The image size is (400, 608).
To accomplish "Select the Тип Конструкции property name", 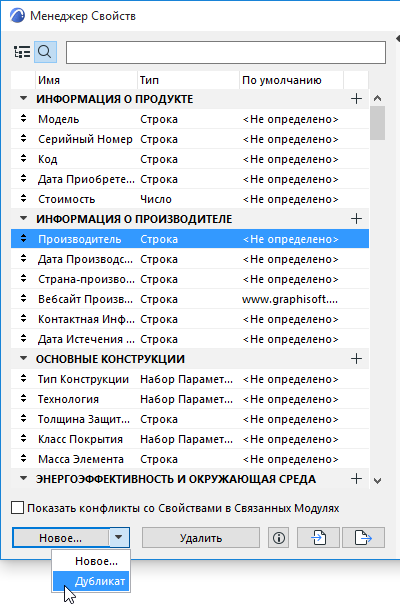I will [x=83, y=379].
